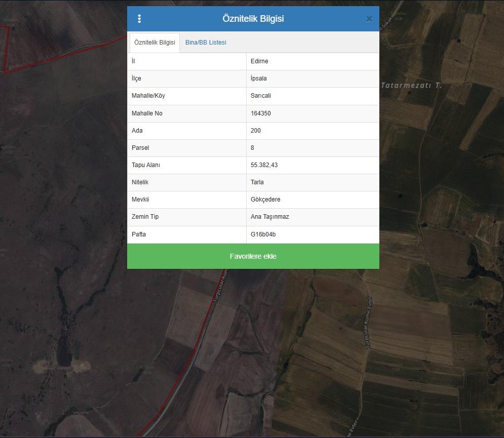Click the İpsala district value
The image size is (504, 438).
click(258, 78)
